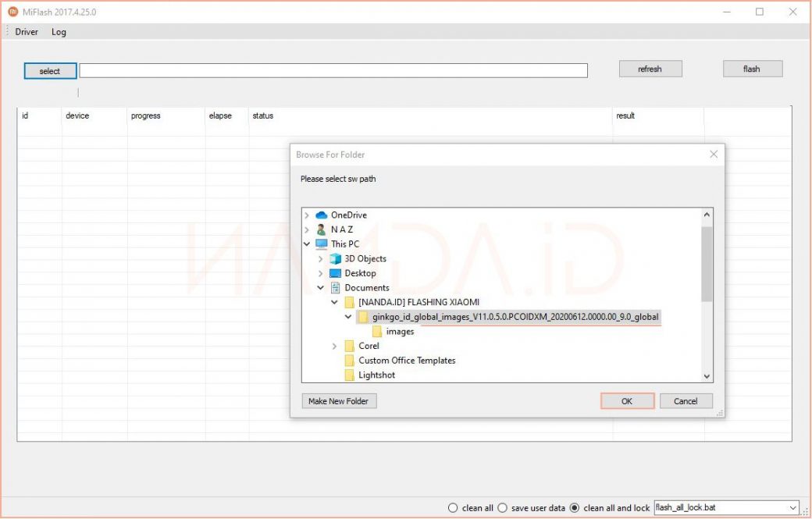The height and width of the screenshot is (519, 812).
Task: Choose the save user data radio button
Action: [503, 508]
